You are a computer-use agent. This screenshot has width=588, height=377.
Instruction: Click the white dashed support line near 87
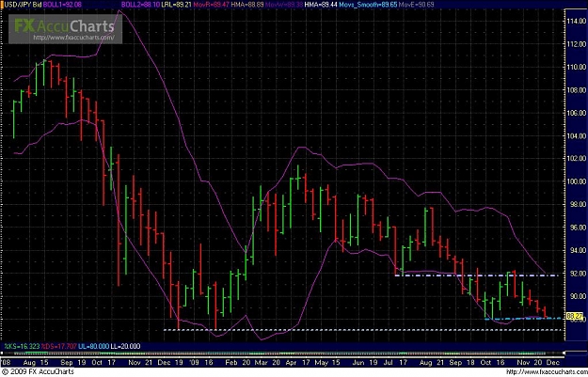point(363,330)
